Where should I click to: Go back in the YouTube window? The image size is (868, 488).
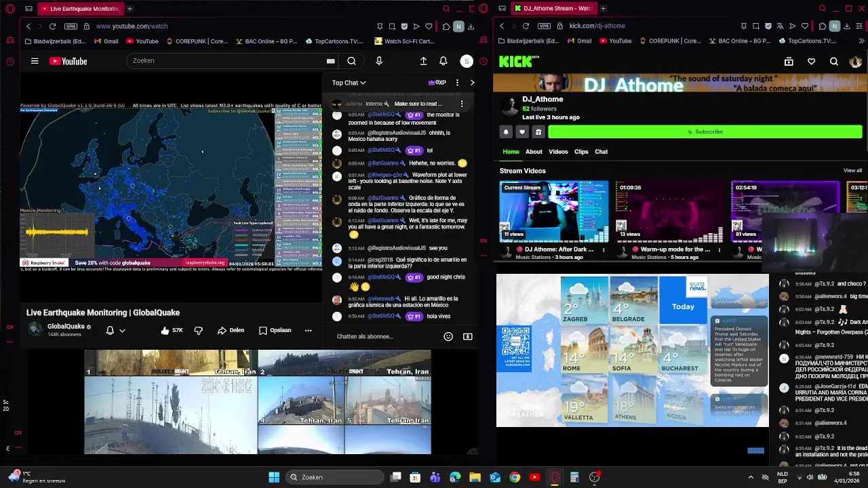click(28, 26)
